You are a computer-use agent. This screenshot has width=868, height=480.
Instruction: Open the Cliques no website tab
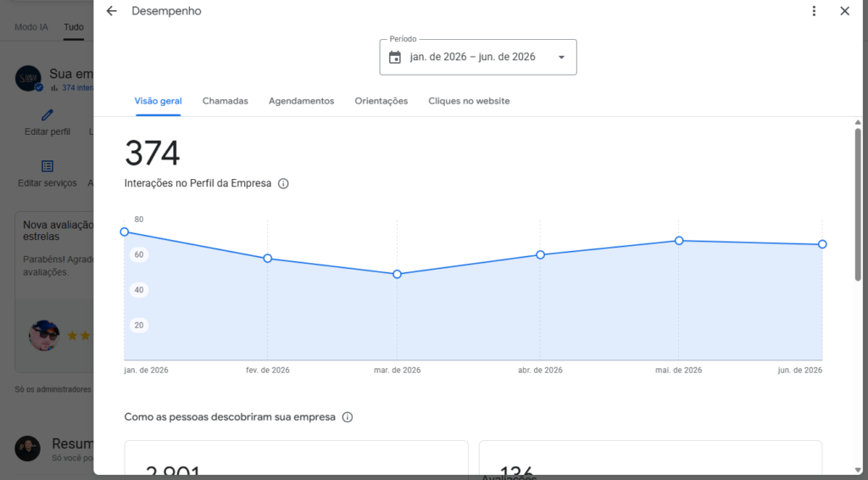469,101
